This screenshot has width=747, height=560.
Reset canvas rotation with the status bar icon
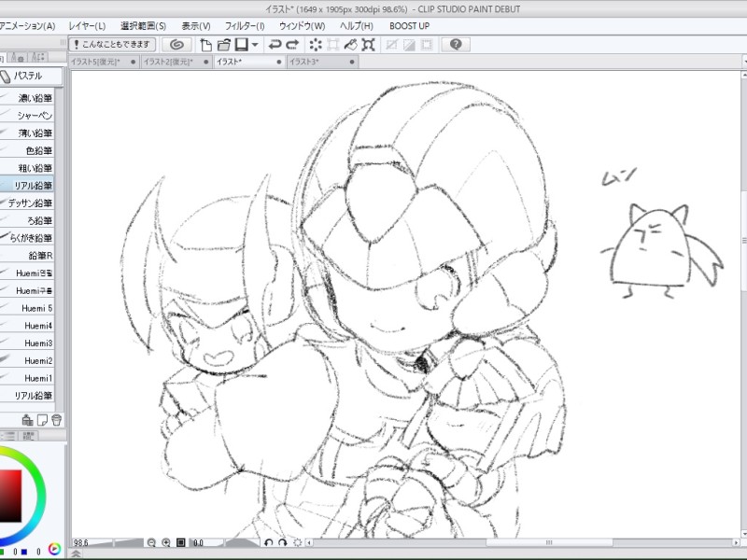point(298,542)
